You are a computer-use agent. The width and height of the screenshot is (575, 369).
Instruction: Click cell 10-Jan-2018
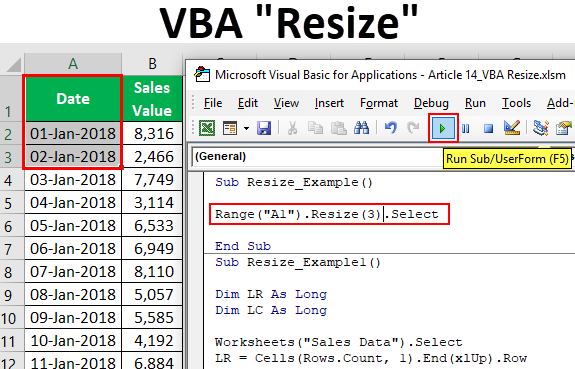[73, 341]
